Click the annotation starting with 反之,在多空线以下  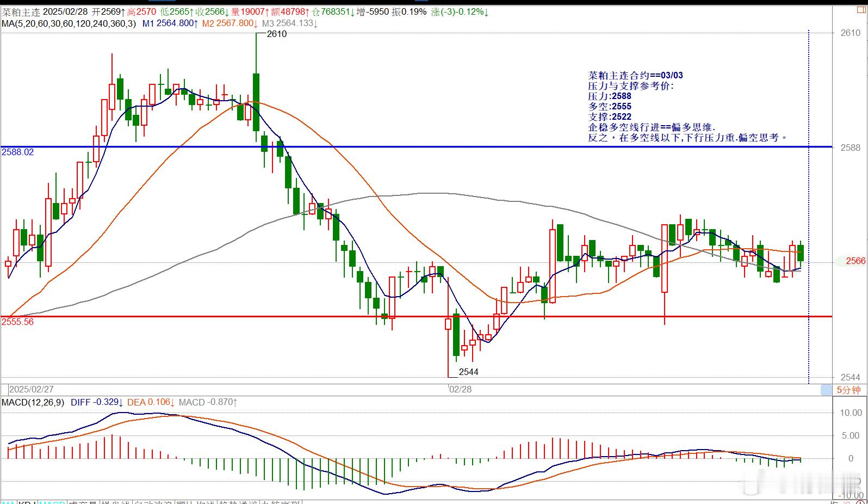pos(687,138)
